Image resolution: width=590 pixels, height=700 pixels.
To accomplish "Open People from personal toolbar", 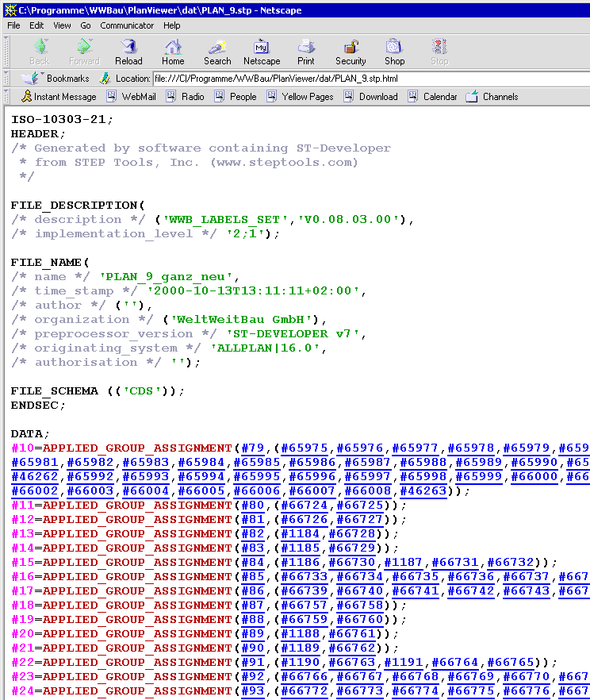I will click(x=236, y=97).
